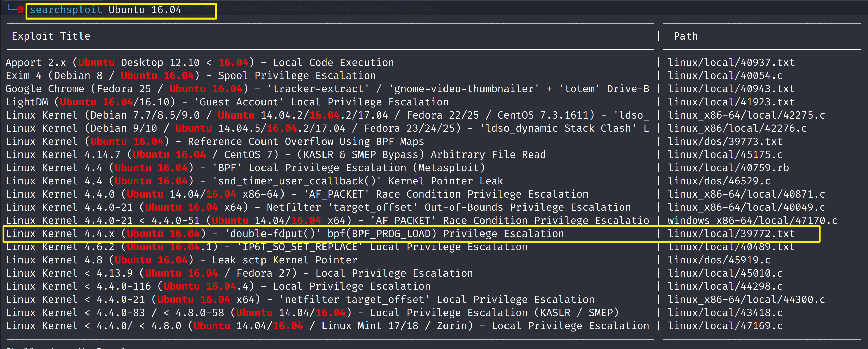Click path linux/local/44298.c
The width and height of the screenshot is (868, 349).
pyautogui.click(x=725, y=286)
